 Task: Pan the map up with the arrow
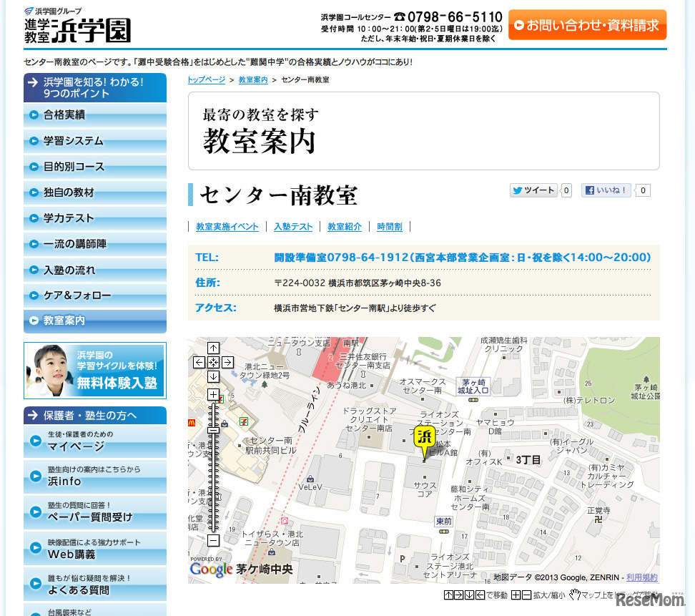[x=213, y=348]
